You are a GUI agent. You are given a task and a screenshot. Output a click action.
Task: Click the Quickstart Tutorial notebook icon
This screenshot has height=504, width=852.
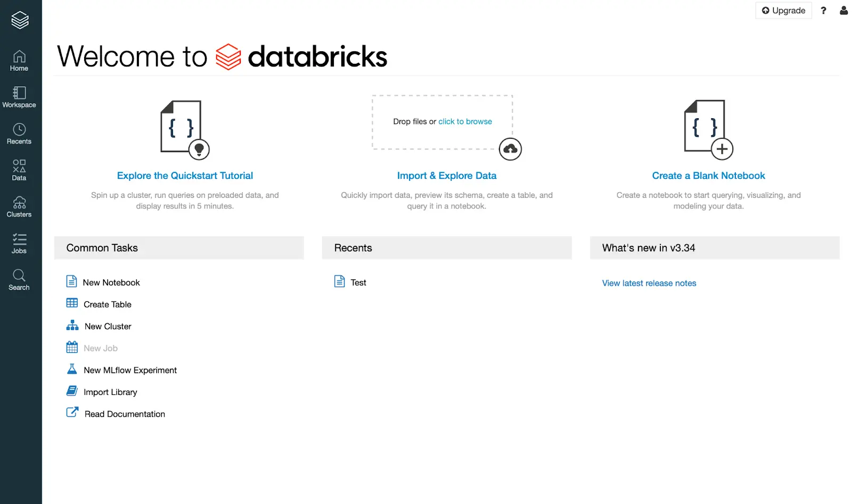pyautogui.click(x=185, y=130)
